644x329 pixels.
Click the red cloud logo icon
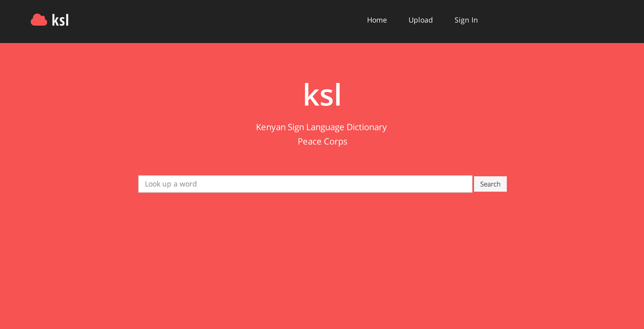click(39, 20)
